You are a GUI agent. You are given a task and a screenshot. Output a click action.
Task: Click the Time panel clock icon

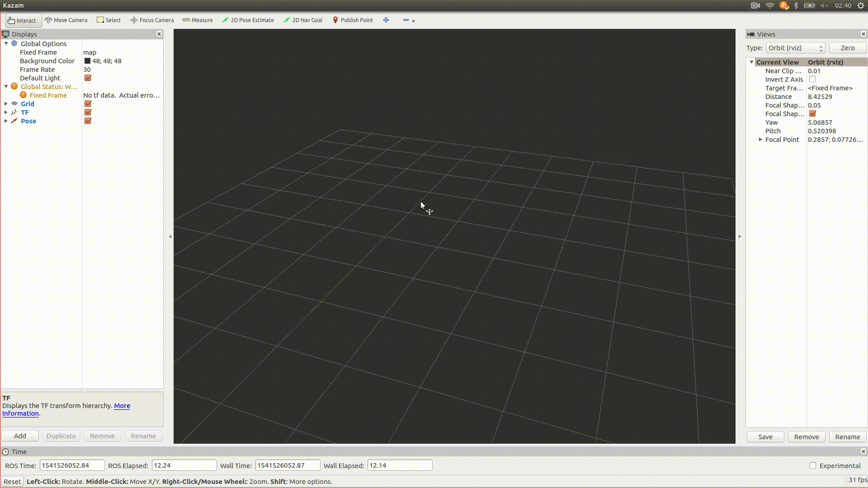point(5,451)
